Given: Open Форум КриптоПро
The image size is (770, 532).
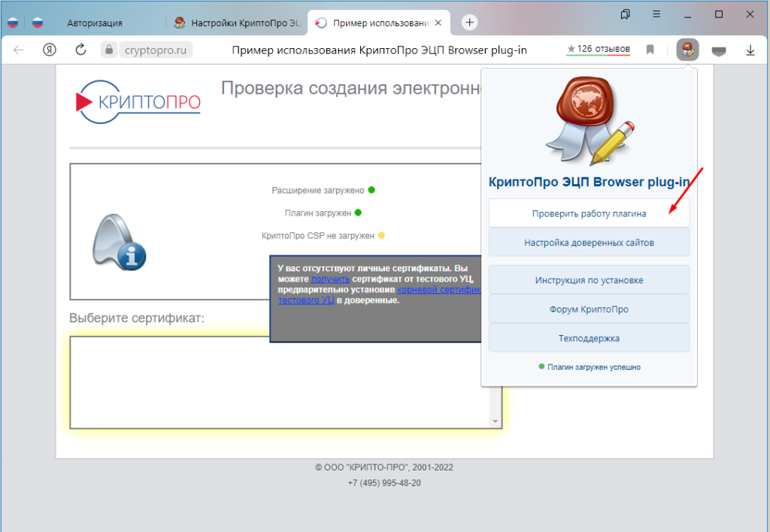Looking at the screenshot, I should click(589, 309).
